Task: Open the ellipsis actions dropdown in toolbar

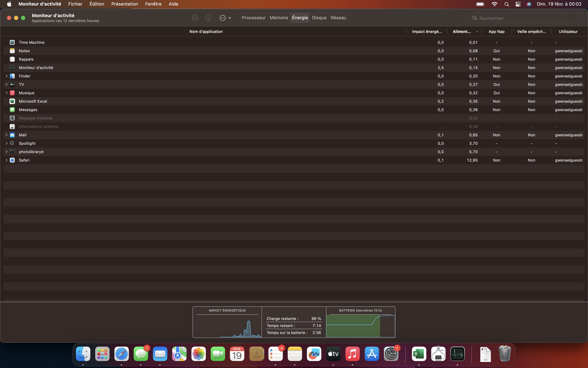Action: click(x=225, y=18)
